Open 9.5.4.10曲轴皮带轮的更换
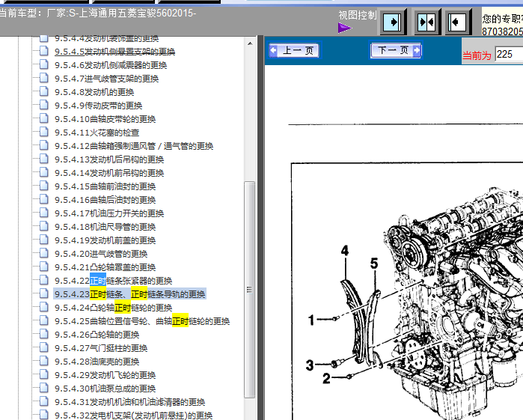This screenshot has height=420, width=523. tap(105, 119)
